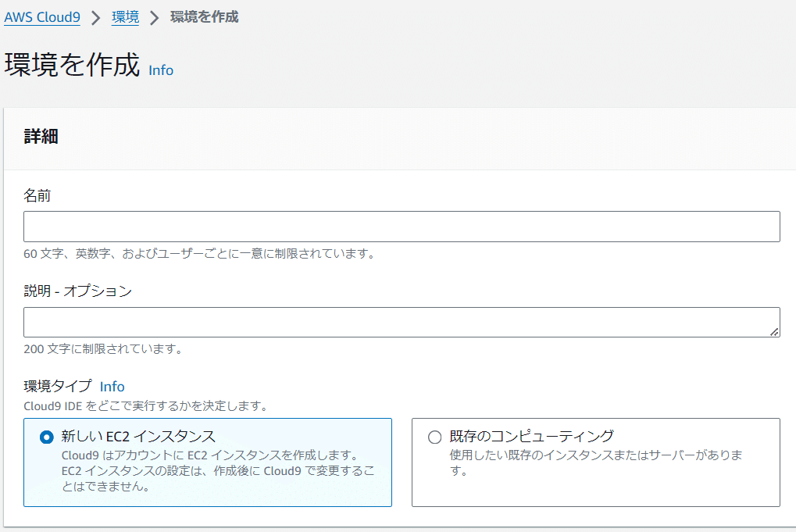Click the hint text starting with 60 文字
Screen dimensions: 796x532
[x=200, y=253]
